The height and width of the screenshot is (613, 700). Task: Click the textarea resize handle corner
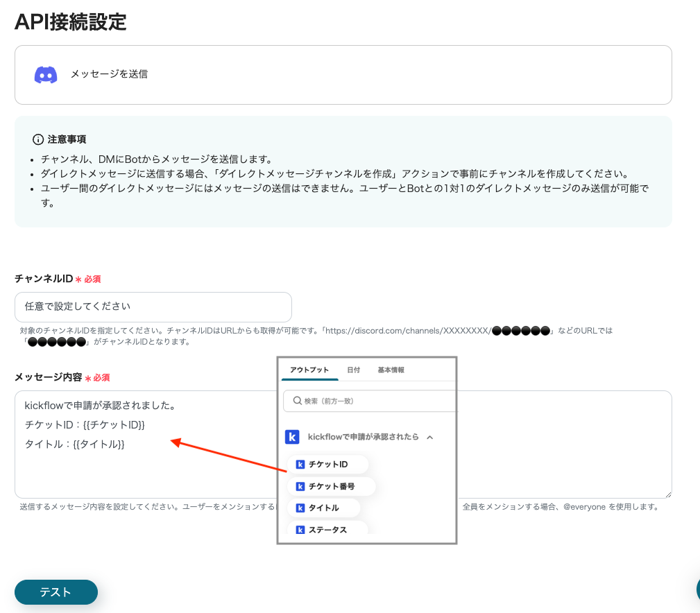(668, 494)
